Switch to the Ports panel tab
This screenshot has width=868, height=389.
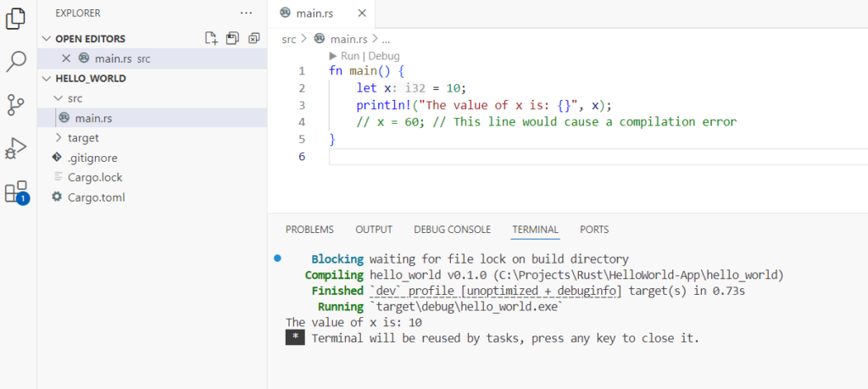pyautogui.click(x=594, y=230)
